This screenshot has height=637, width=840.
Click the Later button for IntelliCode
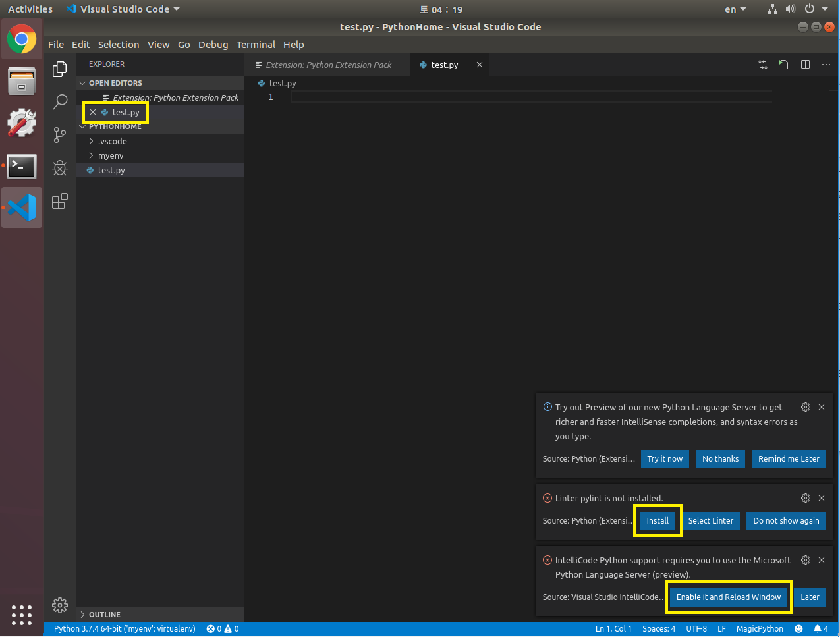coord(810,597)
